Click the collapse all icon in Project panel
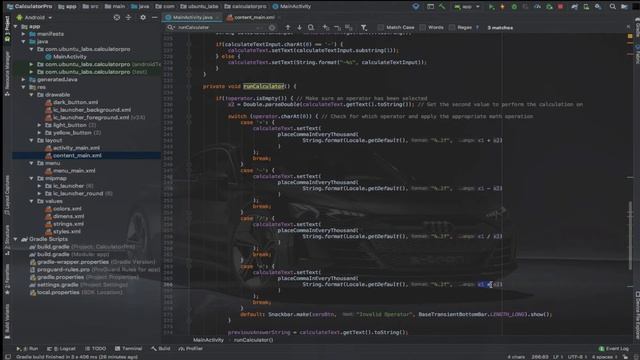 [x=129, y=18]
